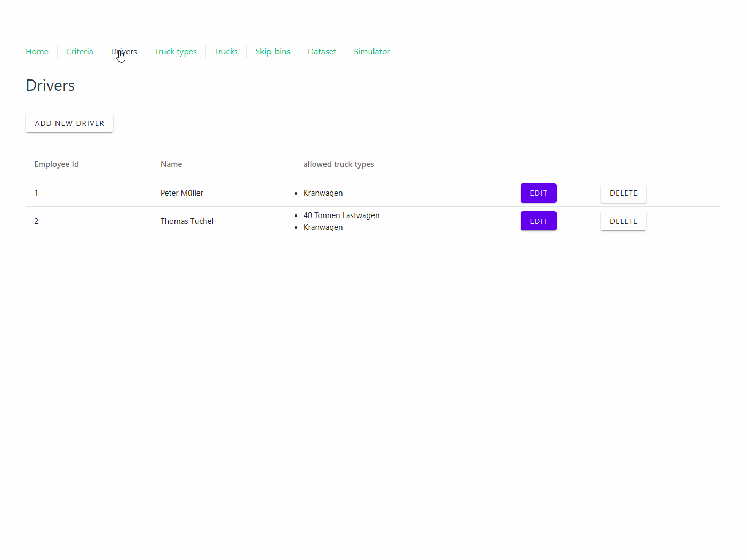The width and height of the screenshot is (747, 560).
Task: Open the Home navigation link
Action: coord(37,52)
